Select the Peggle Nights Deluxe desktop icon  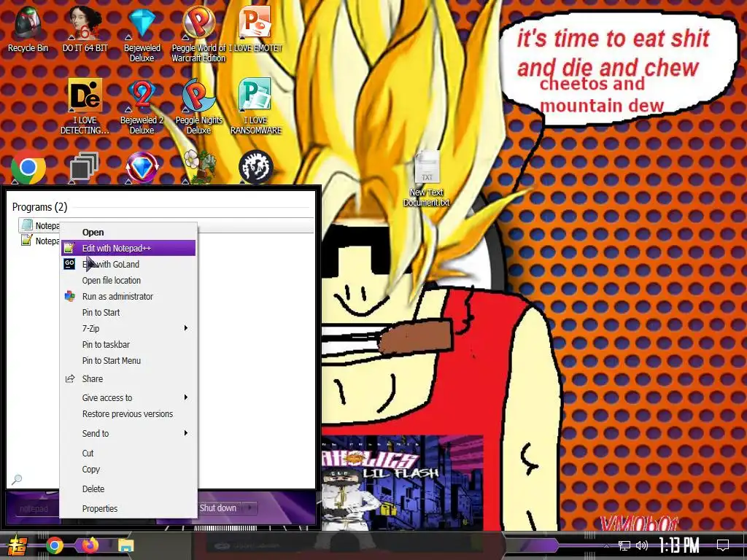(x=198, y=106)
